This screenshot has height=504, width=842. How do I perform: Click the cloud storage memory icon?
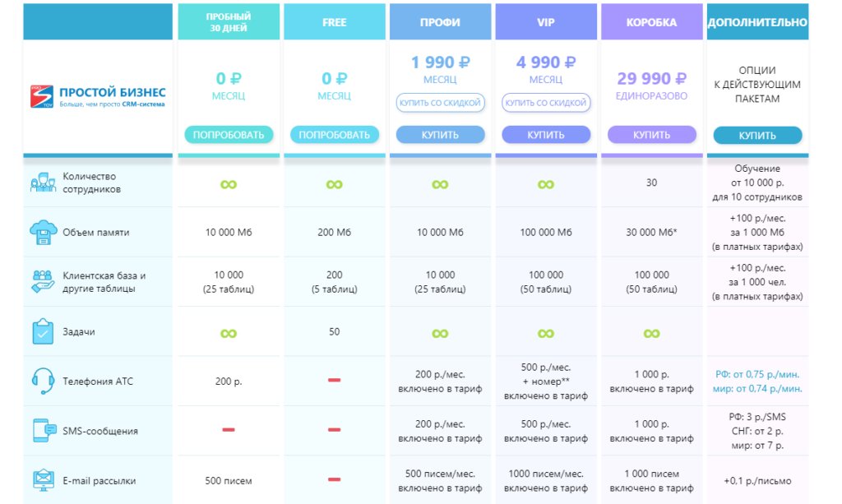point(42,233)
